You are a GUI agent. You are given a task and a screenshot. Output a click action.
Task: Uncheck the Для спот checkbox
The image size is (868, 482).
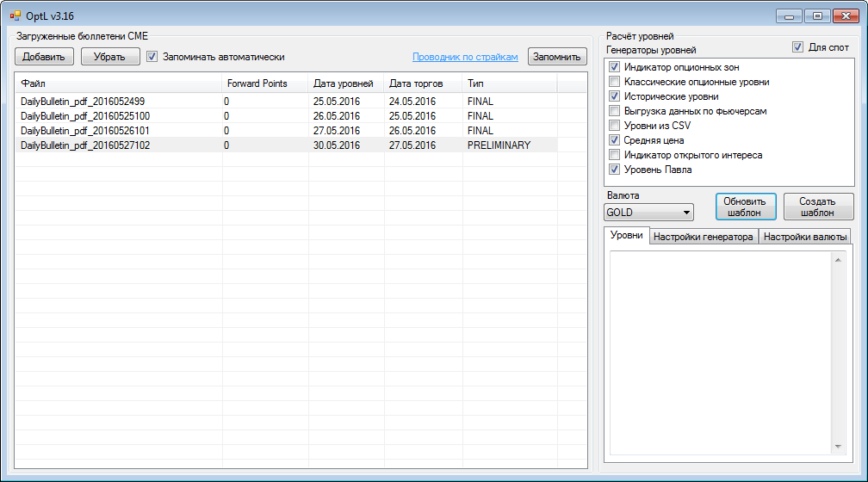(x=797, y=47)
